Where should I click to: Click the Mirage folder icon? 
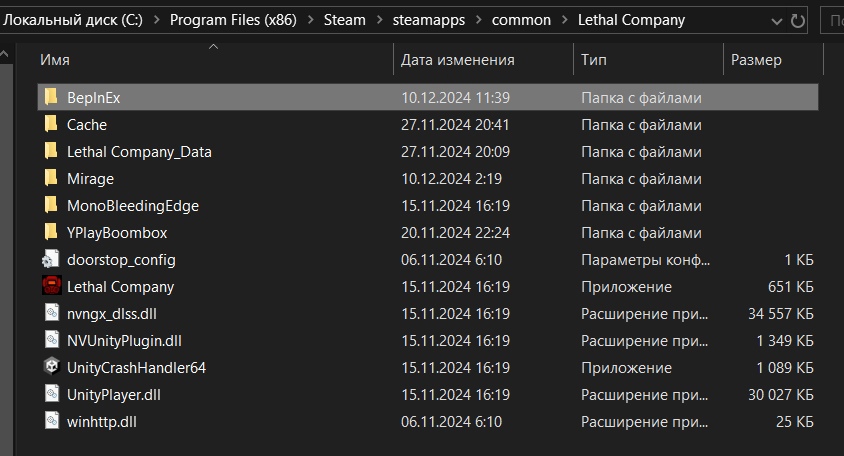[52, 179]
